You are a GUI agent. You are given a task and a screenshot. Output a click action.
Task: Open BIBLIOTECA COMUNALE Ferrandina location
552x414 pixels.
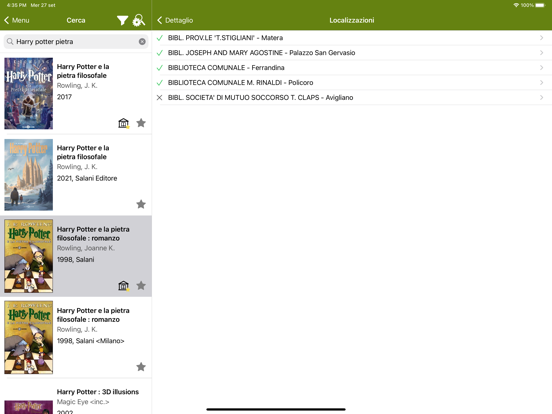[x=352, y=68]
